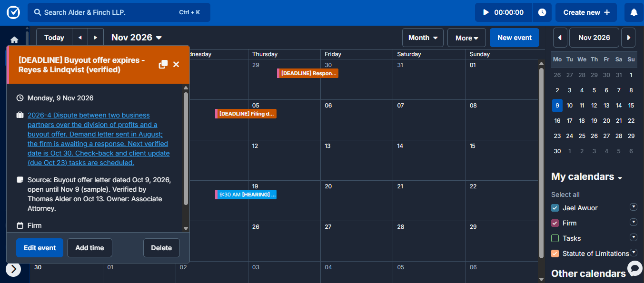Focus the Search Alder & Finch LLP field

tap(119, 12)
